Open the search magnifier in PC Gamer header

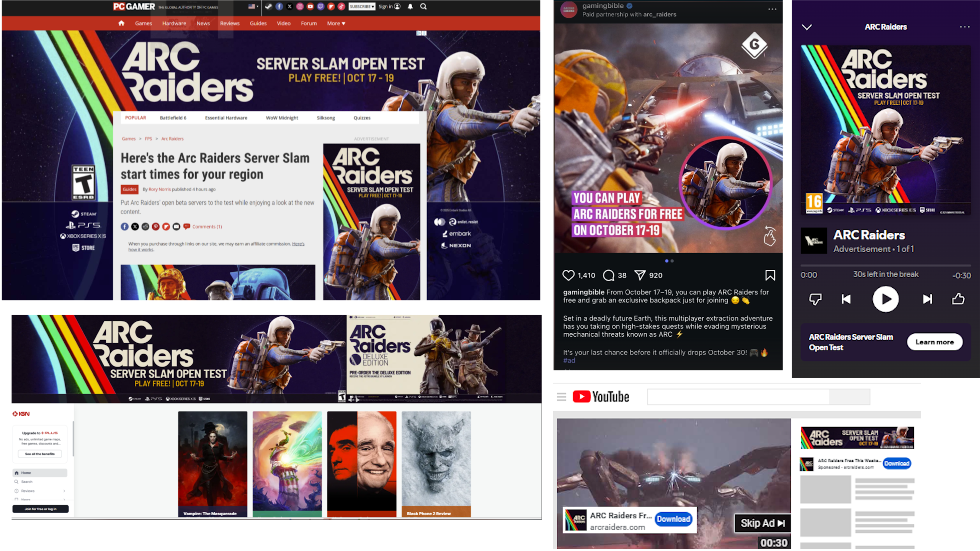point(423,7)
